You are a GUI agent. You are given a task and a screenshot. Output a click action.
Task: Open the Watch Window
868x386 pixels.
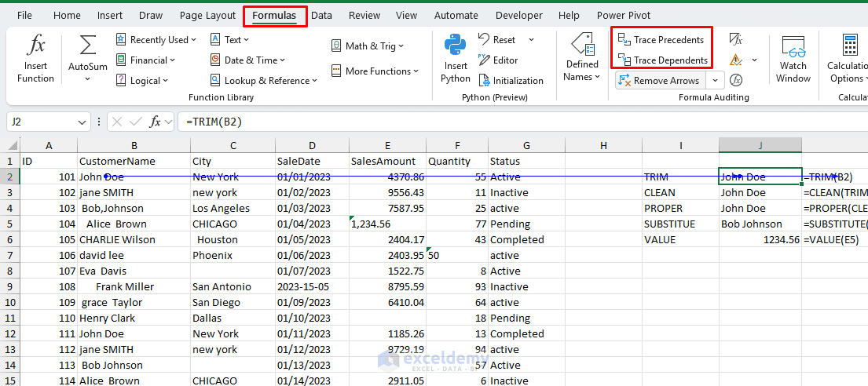click(793, 58)
